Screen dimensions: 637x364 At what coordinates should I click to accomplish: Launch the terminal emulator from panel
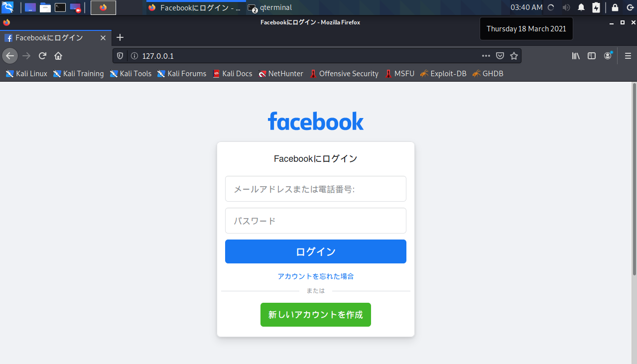tap(60, 7)
